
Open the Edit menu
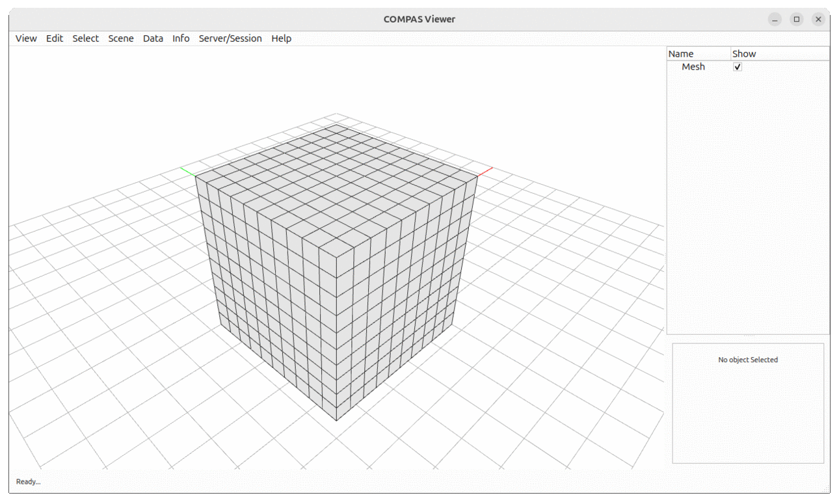[54, 38]
